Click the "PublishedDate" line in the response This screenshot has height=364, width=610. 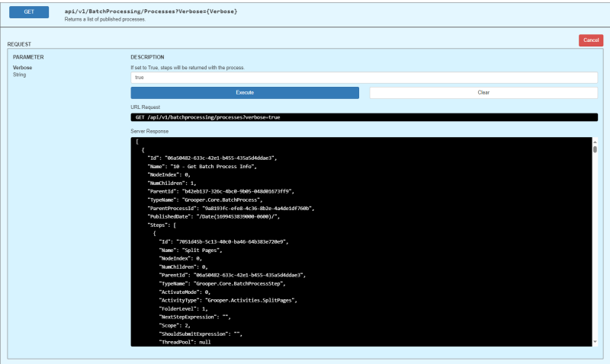213,217
